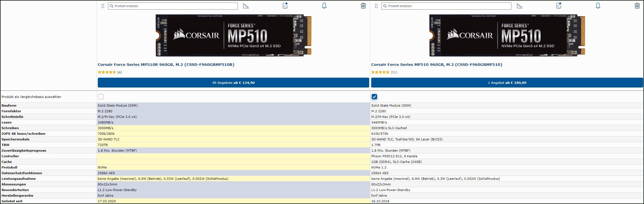The image size is (644, 204).
Task: Select 'Speichermodule' row label
Action: tap(16, 139)
